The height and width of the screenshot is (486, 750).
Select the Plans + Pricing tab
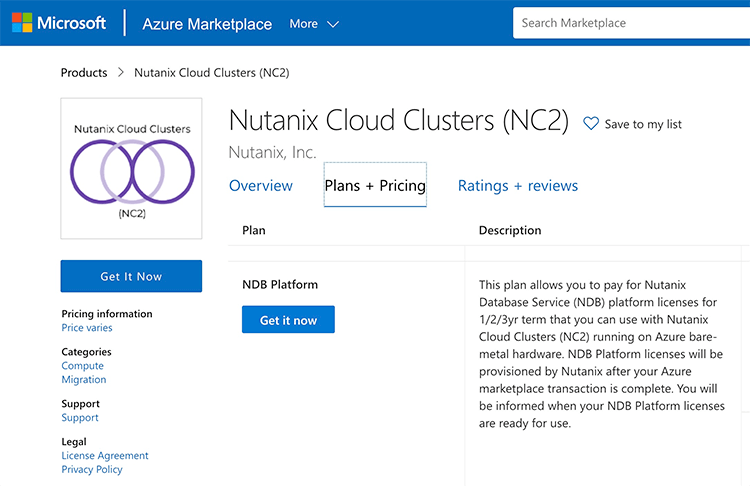pos(375,186)
